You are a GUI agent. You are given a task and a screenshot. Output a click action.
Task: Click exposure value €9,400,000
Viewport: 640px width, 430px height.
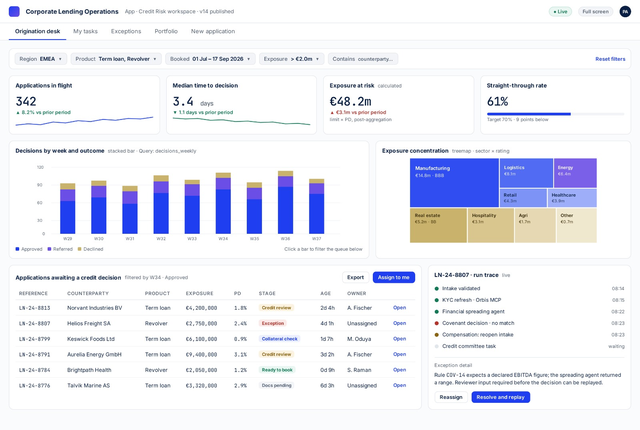[x=201, y=355]
